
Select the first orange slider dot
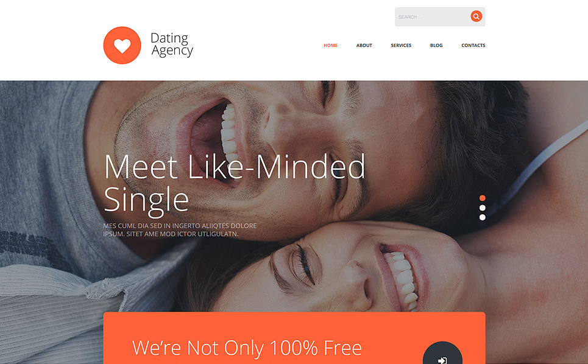(482, 198)
